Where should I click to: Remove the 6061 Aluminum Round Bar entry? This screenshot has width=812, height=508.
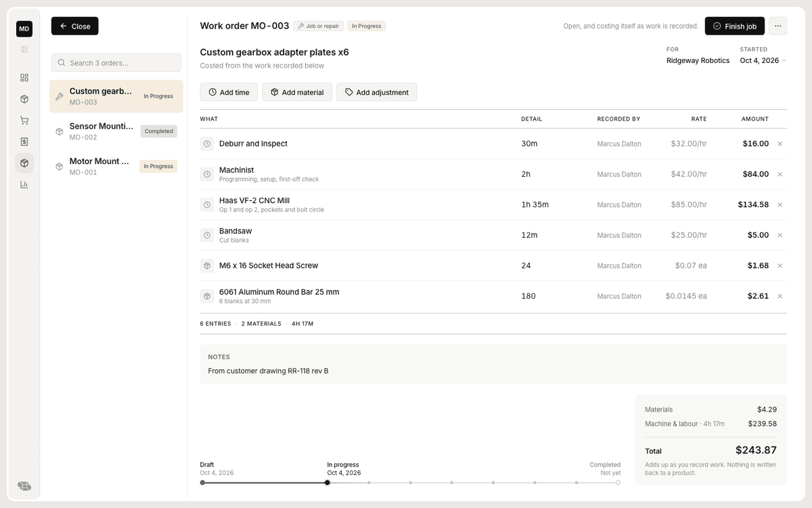(x=780, y=296)
